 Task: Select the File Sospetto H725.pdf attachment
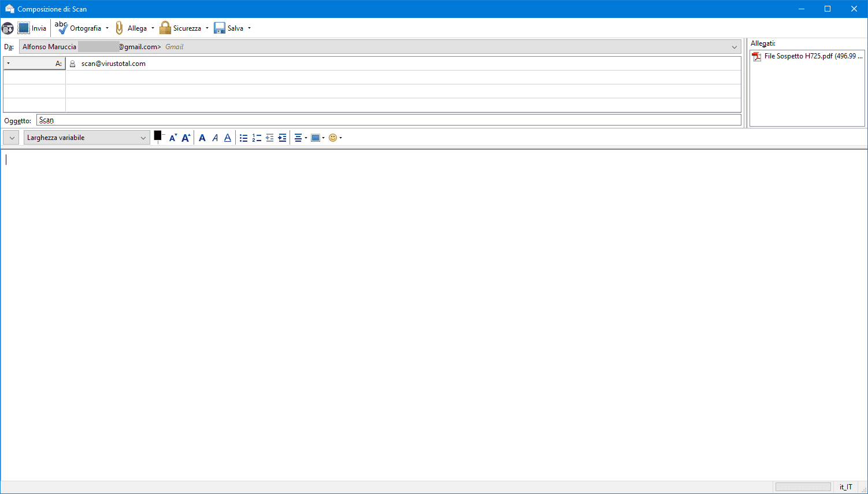[807, 56]
